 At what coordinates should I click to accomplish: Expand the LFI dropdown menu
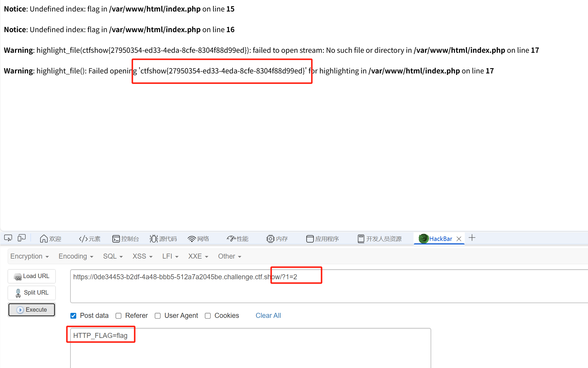tap(170, 256)
